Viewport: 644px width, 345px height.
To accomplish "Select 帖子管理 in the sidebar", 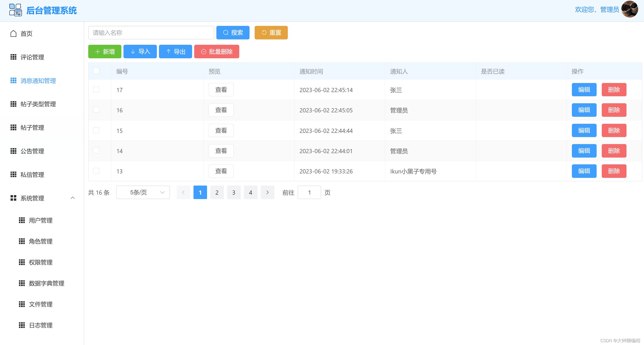I will (x=42, y=127).
